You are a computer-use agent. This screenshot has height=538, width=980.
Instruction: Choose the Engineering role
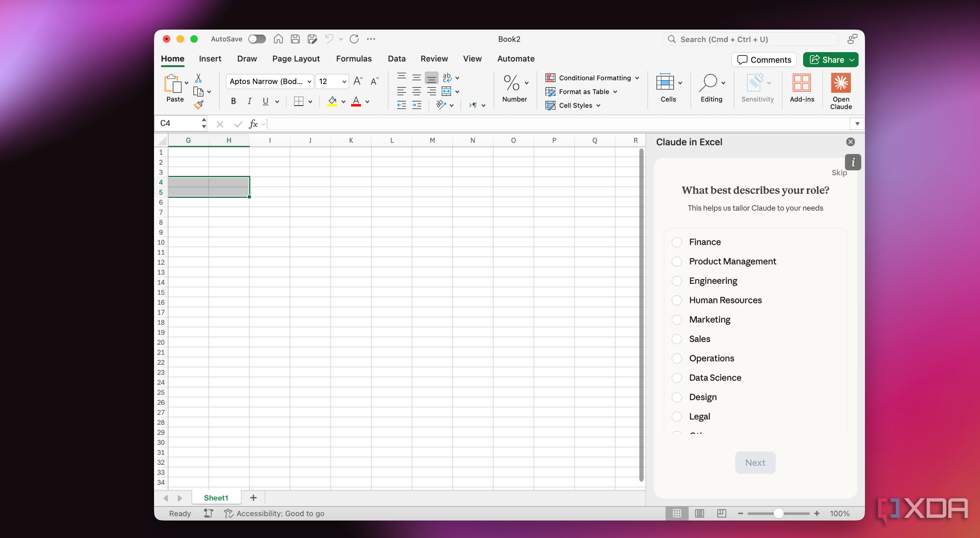[x=676, y=281]
